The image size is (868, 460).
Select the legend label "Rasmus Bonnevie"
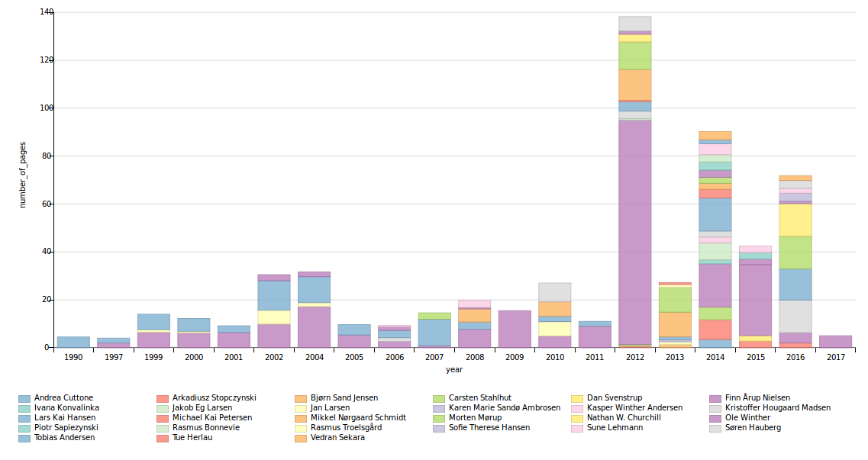tap(206, 428)
